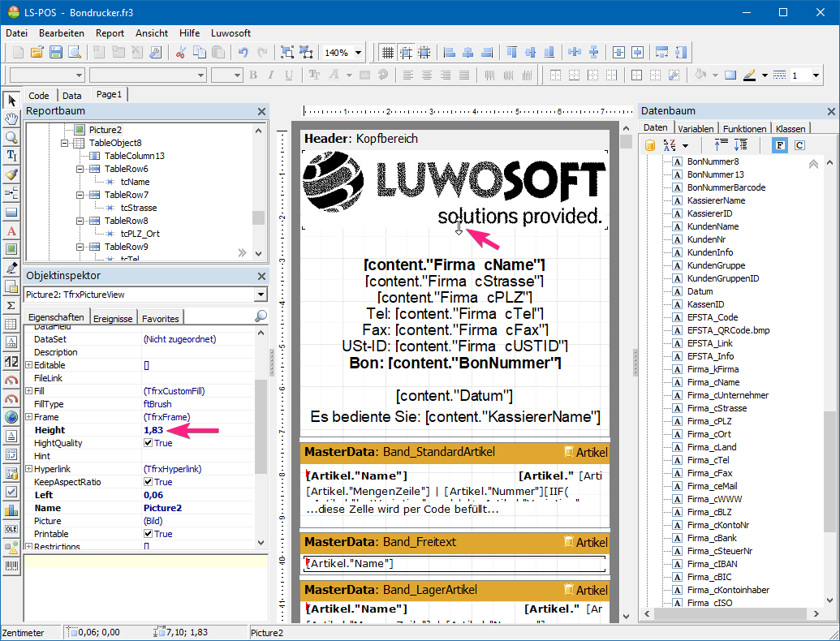Close the Reportbaum panel
Image resolution: width=840 pixels, height=641 pixels.
[x=261, y=111]
